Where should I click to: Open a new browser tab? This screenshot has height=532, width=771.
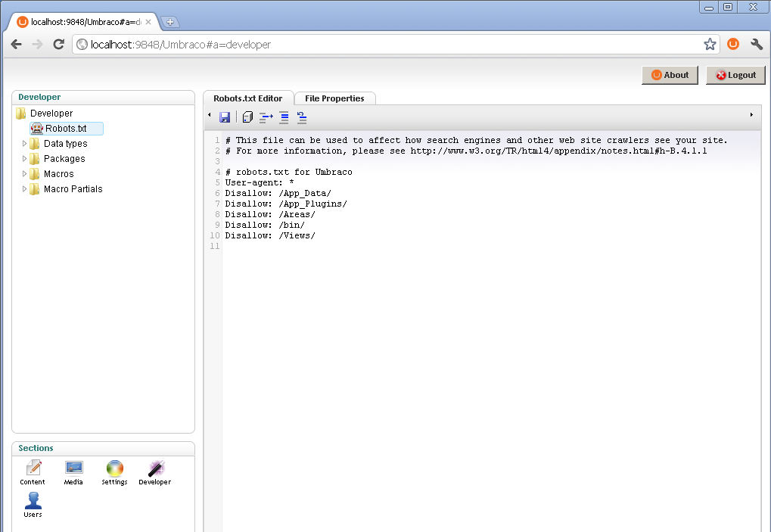(x=170, y=22)
